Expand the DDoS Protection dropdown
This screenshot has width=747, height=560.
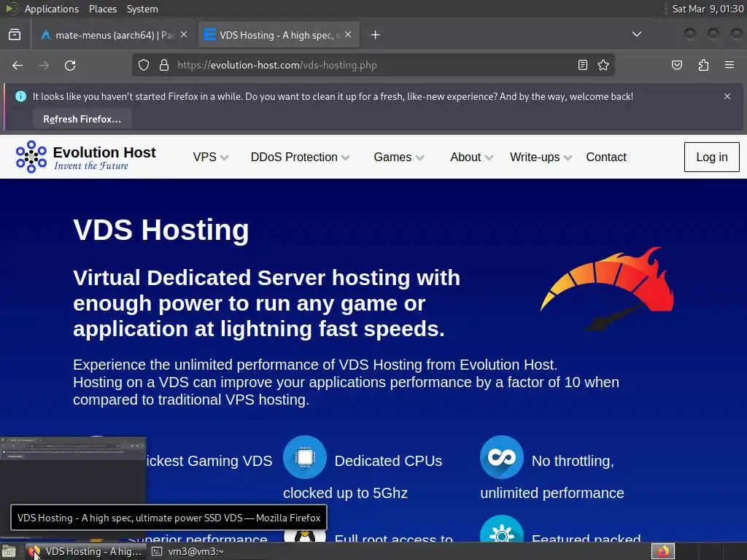click(300, 157)
